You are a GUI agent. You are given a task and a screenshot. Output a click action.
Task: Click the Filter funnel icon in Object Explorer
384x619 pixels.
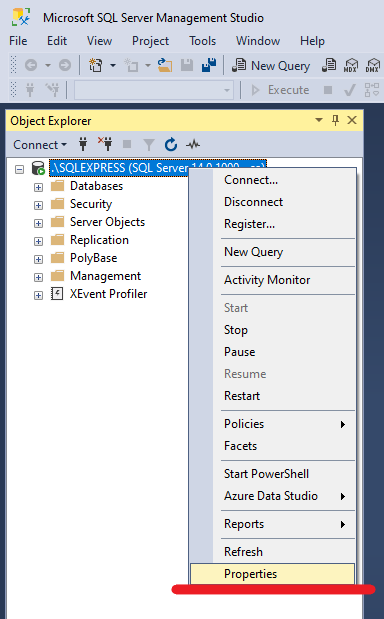point(149,145)
